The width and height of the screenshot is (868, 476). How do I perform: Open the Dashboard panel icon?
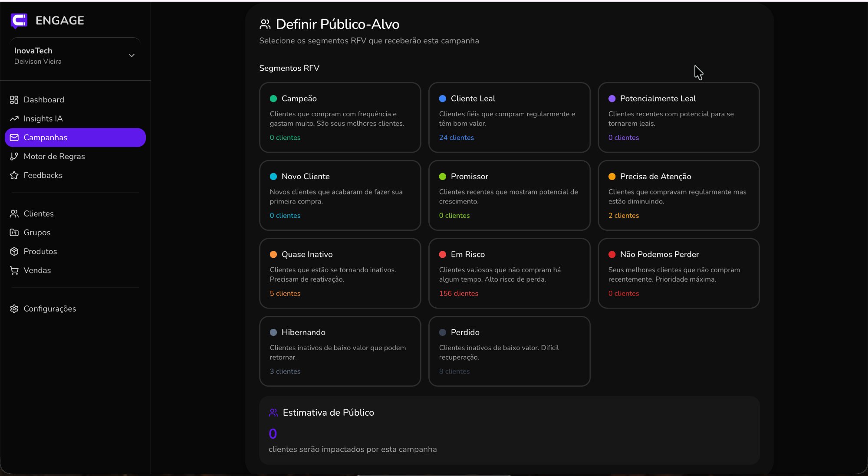(13, 99)
